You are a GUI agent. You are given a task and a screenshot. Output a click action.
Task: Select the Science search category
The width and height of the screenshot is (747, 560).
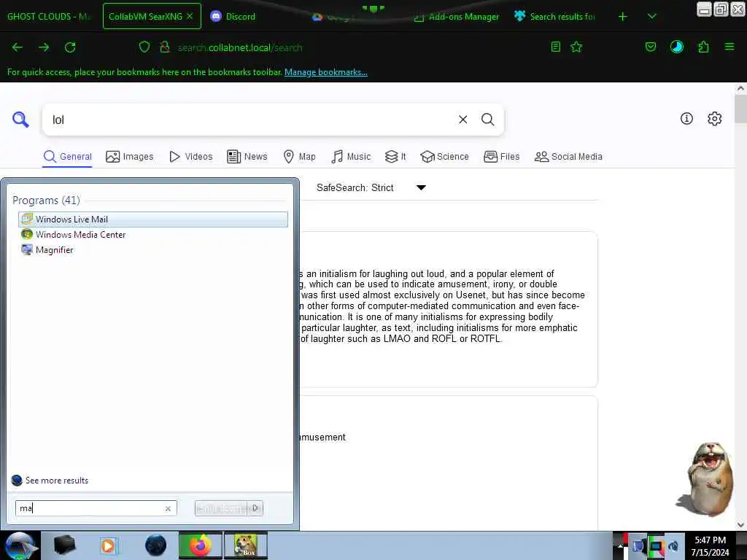click(x=444, y=157)
